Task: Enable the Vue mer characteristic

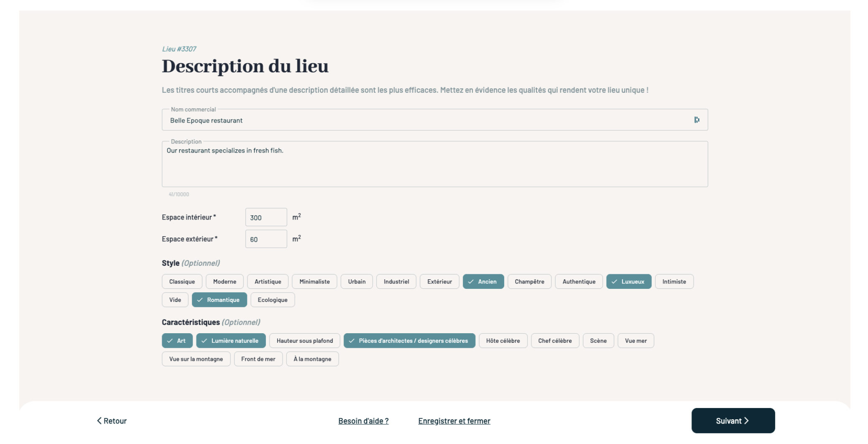Action: (636, 341)
